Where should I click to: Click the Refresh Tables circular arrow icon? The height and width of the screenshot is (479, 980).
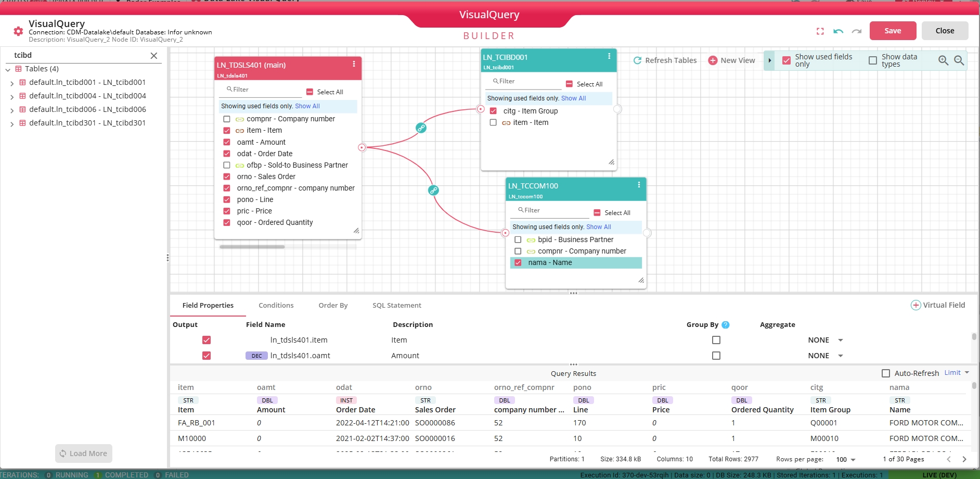click(x=637, y=60)
